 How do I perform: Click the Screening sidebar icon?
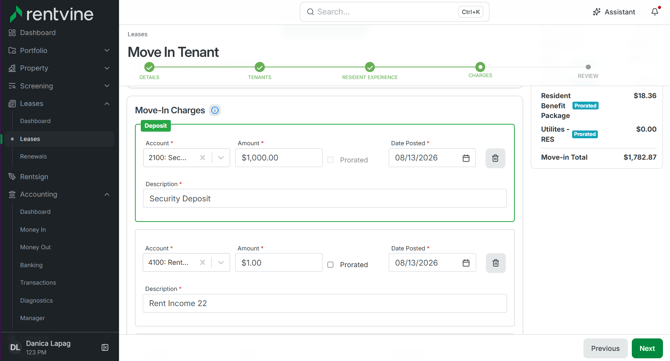12,86
